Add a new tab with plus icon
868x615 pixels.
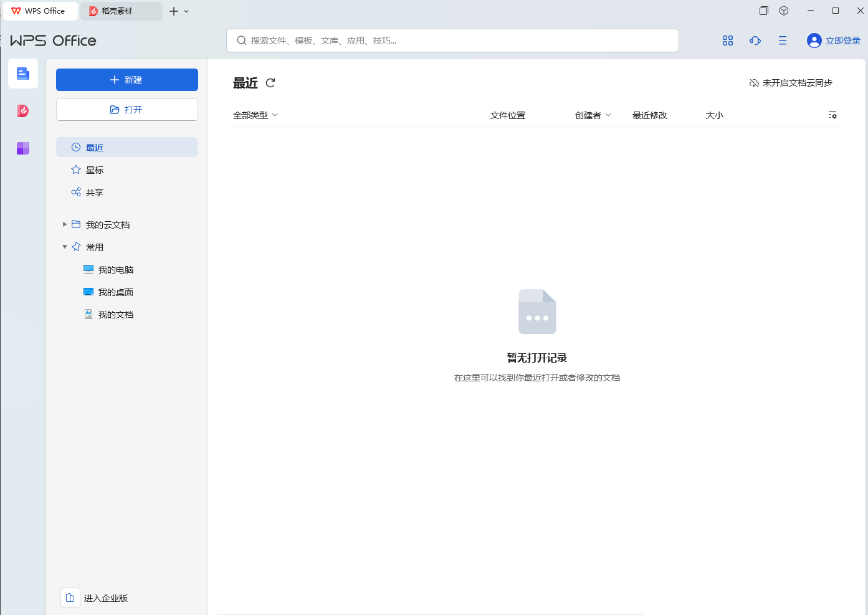pyautogui.click(x=174, y=11)
